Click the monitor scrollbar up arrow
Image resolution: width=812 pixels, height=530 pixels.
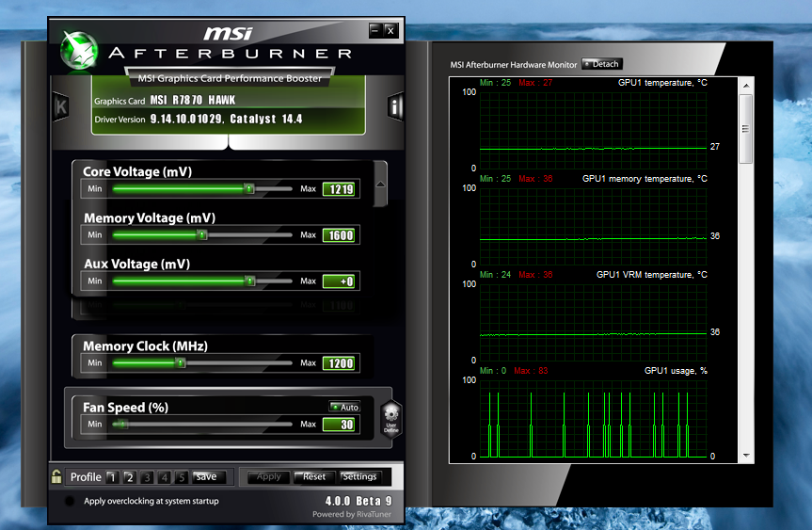746,86
